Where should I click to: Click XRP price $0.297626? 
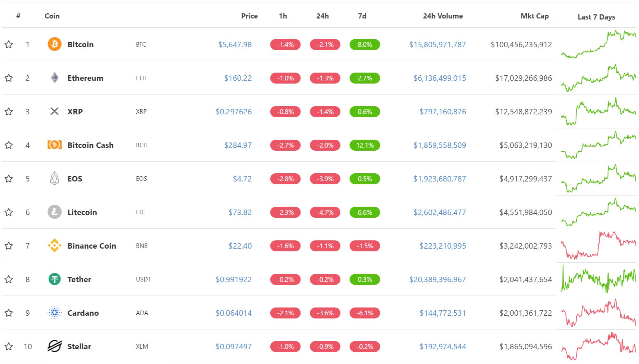[x=234, y=111]
